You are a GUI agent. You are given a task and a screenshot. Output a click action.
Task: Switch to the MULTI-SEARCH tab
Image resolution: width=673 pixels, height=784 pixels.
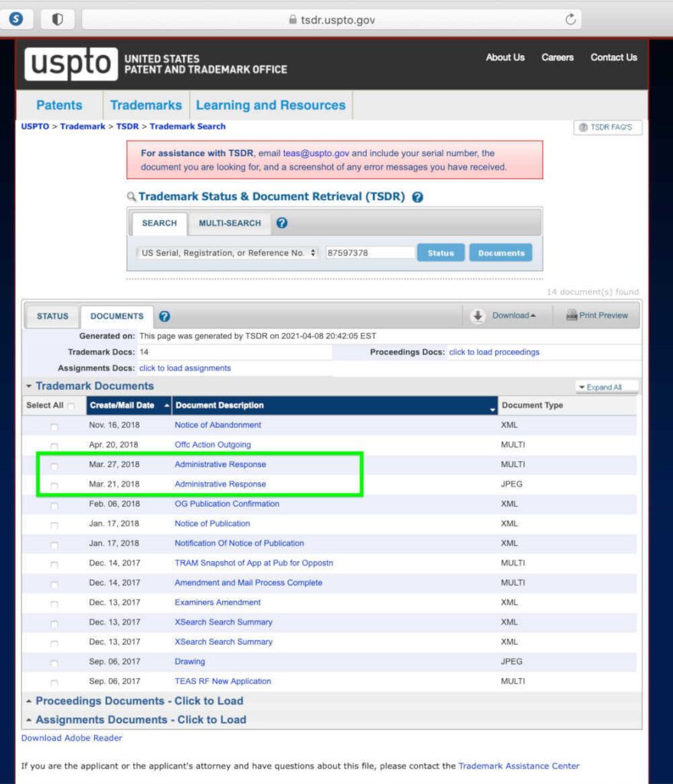pos(230,224)
